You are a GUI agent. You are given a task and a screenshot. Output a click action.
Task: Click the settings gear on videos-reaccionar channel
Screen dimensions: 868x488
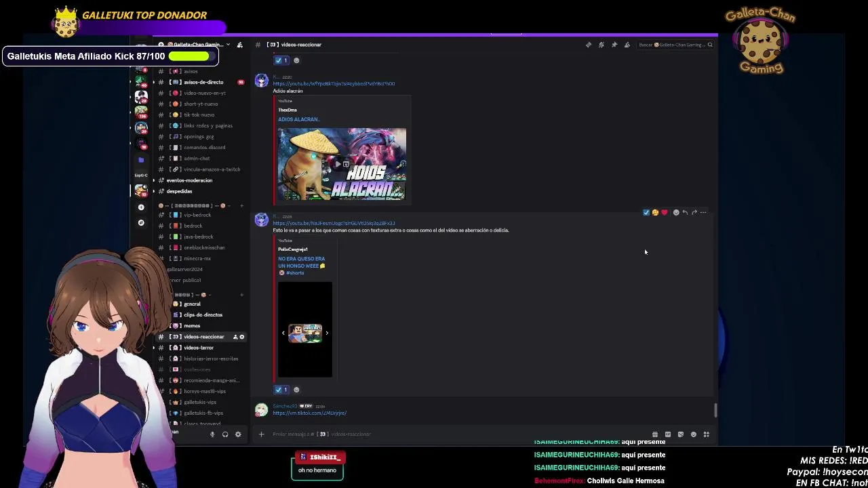(x=242, y=337)
